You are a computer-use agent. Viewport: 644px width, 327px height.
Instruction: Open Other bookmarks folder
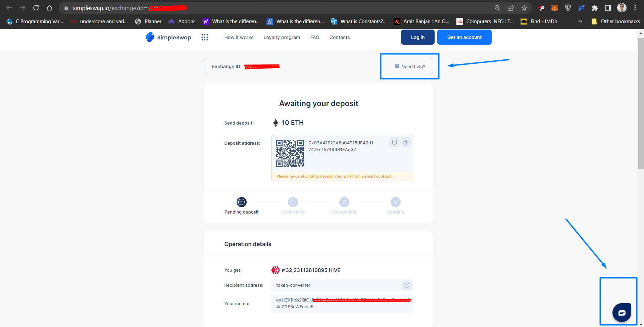(x=615, y=21)
